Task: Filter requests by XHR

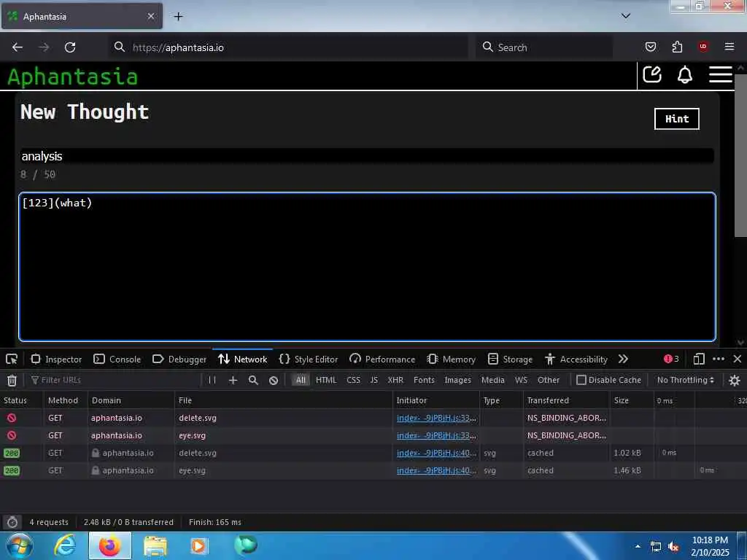Action: tap(395, 380)
